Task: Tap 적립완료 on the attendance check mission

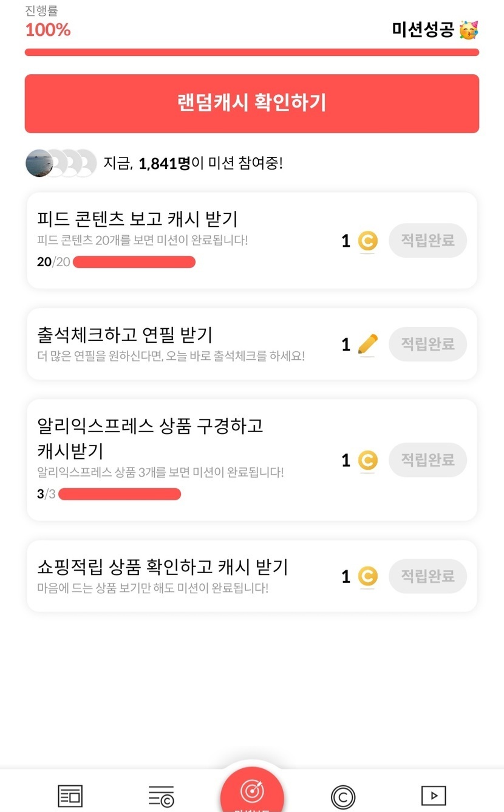Action: [x=427, y=344]
